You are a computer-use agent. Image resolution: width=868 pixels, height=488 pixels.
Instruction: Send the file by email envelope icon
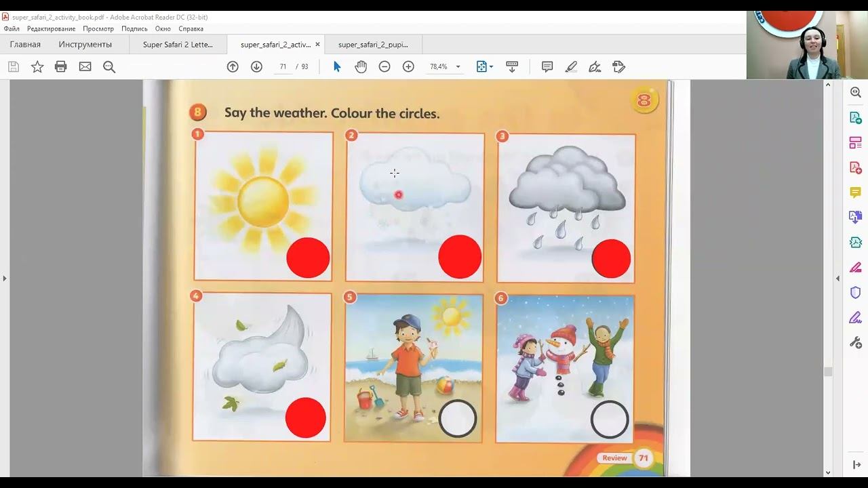[85, 66]
